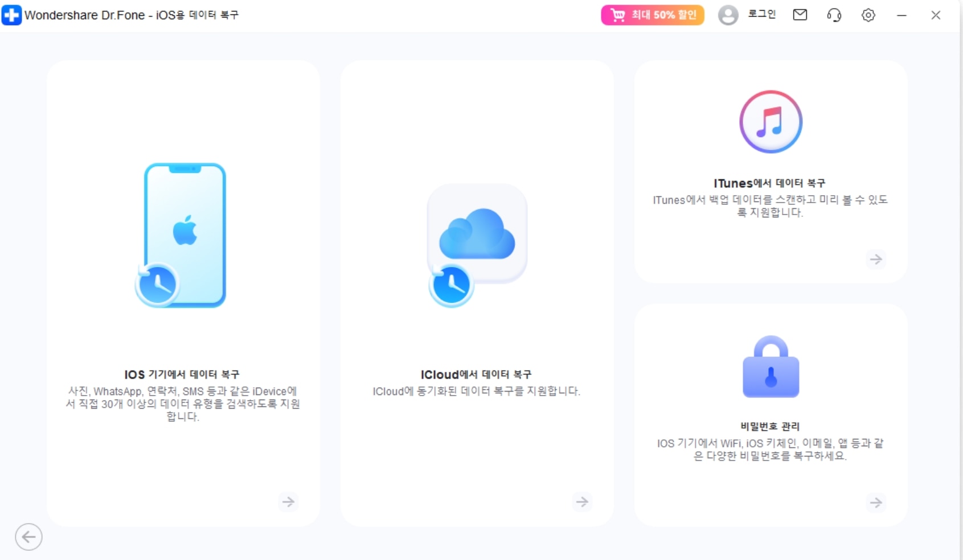Select the IOS 기기에서 데이터 복구 title

click(182, 374)
